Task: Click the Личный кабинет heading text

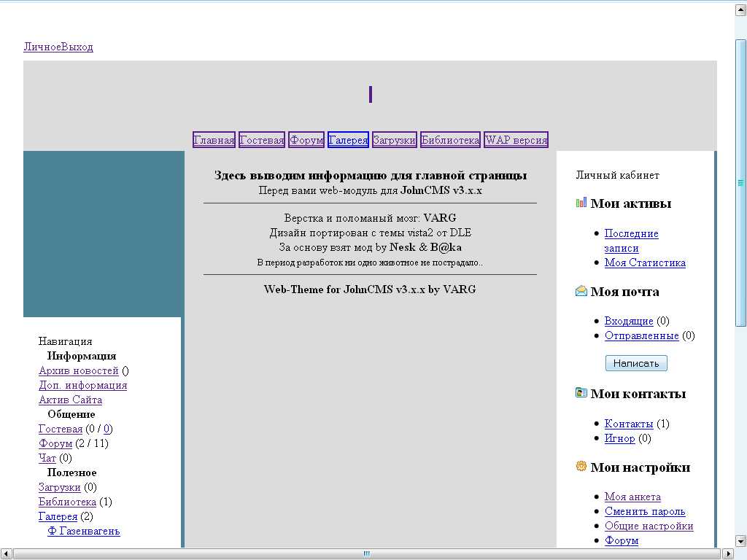Action: (617, 175)
